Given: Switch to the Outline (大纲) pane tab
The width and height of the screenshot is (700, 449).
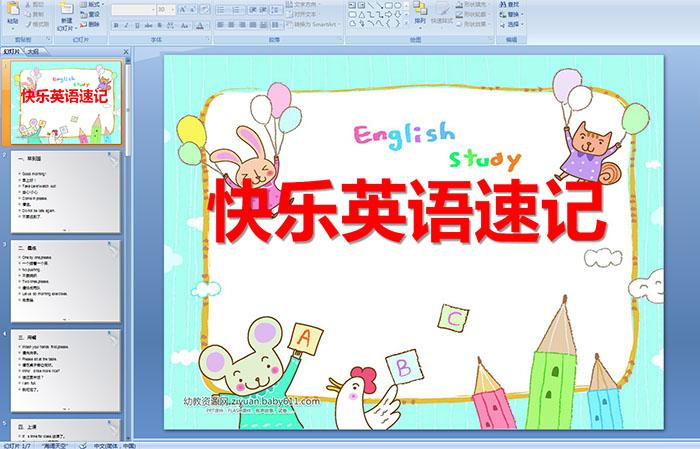Looking at the screenshot, I should tap(34, 52).
